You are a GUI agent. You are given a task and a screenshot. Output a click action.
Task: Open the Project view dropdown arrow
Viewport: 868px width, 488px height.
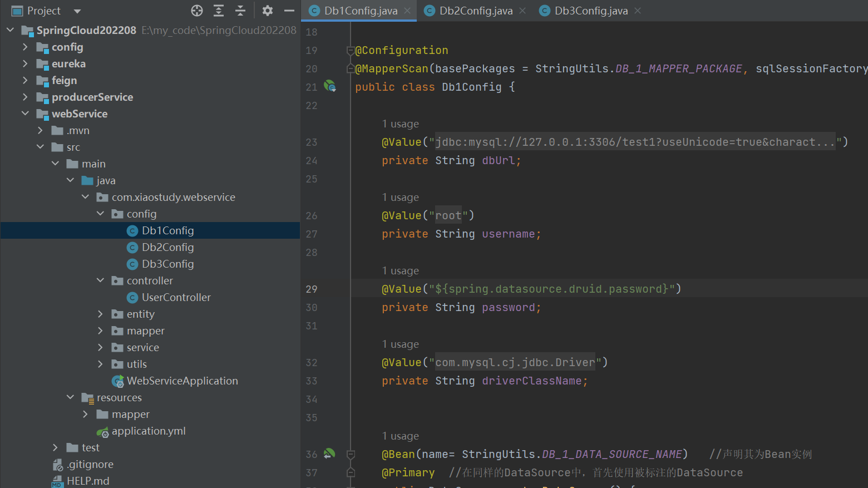[77, 11]
